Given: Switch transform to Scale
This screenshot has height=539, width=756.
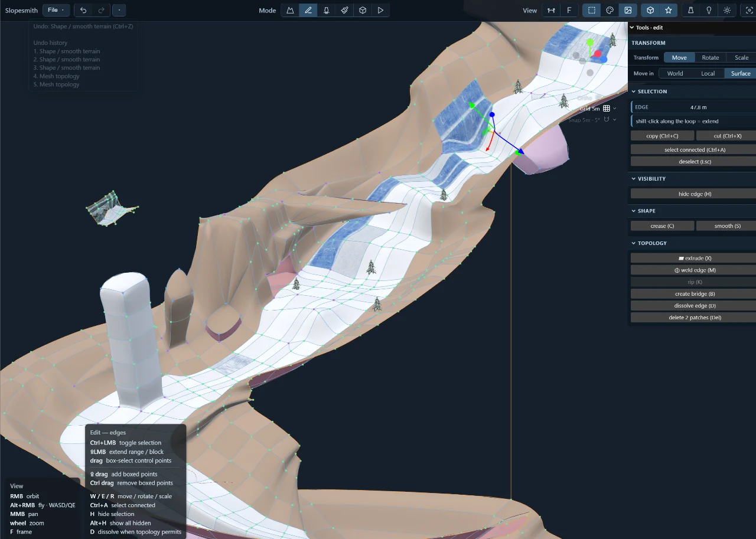Looking at the screenshot, I should click(742, 57).
